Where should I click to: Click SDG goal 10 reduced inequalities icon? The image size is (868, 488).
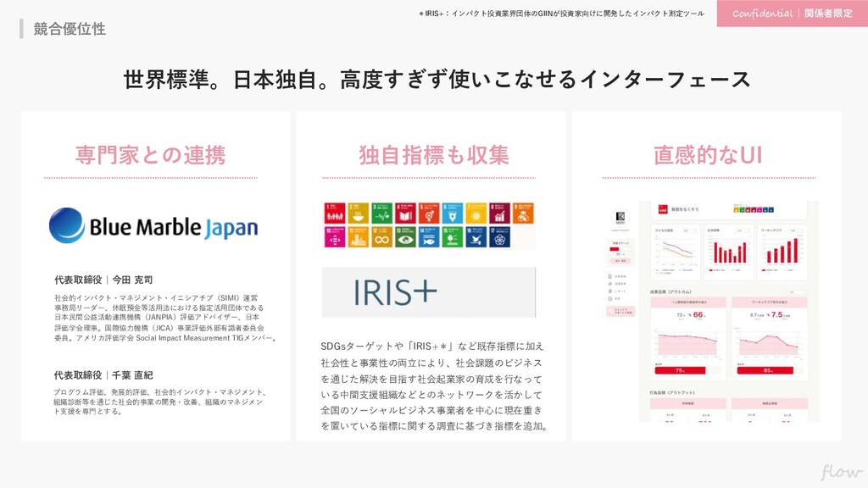tap(334, 237)
